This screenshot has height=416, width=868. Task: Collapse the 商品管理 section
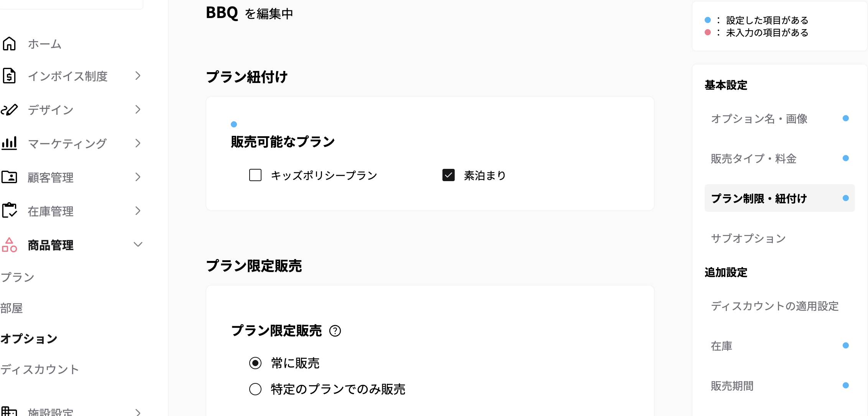(x=137, y=244)
